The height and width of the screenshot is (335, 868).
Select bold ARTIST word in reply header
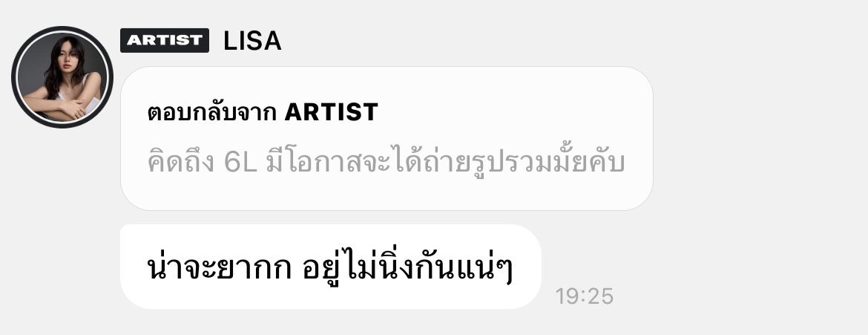click(x=331, y=113)
